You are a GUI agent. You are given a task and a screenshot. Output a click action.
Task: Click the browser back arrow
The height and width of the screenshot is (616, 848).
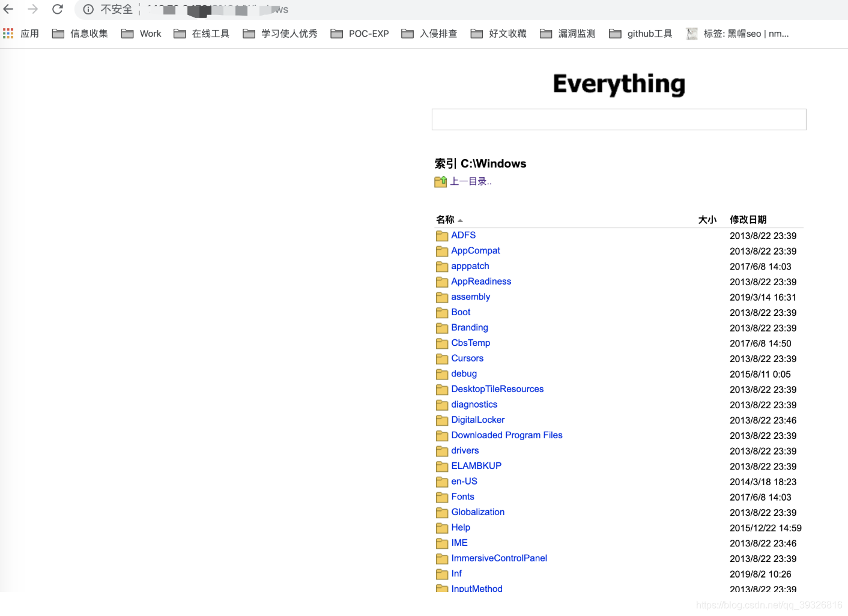(x=8, y=9)
